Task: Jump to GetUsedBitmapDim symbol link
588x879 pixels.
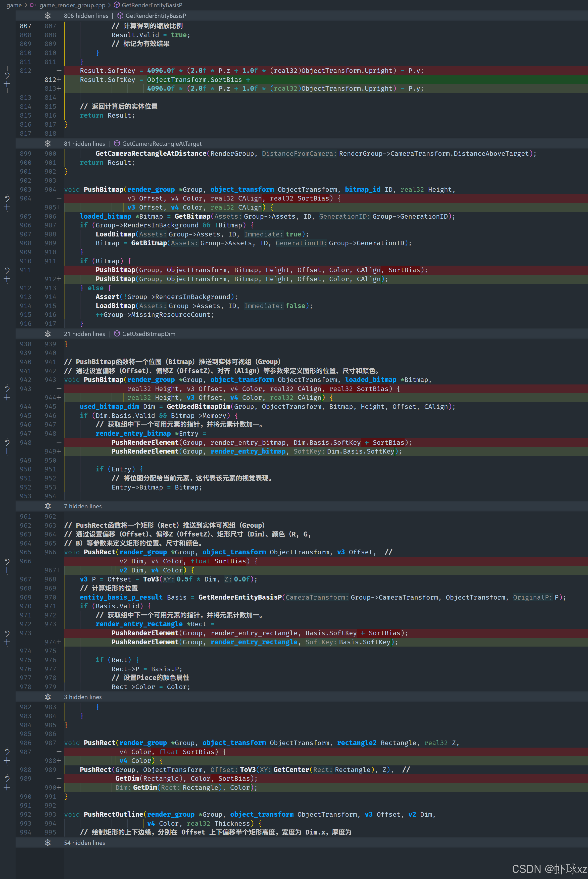Action: tap(149, 334)
